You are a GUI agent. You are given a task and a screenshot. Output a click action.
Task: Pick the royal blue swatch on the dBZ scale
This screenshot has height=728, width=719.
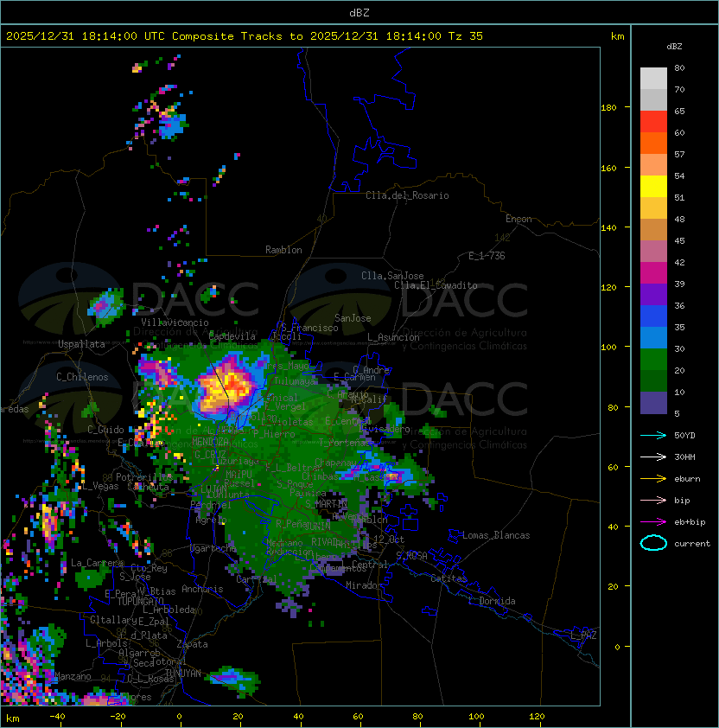point(653,316)
